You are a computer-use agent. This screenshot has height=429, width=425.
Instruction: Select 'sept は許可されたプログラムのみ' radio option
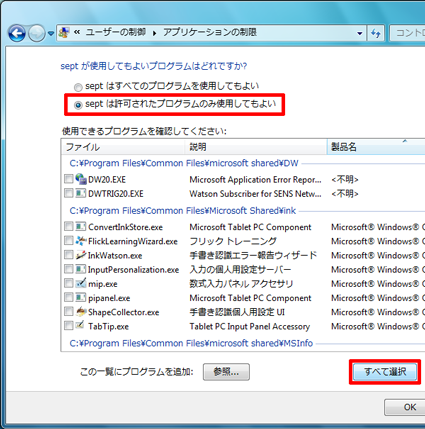[78, 105]
